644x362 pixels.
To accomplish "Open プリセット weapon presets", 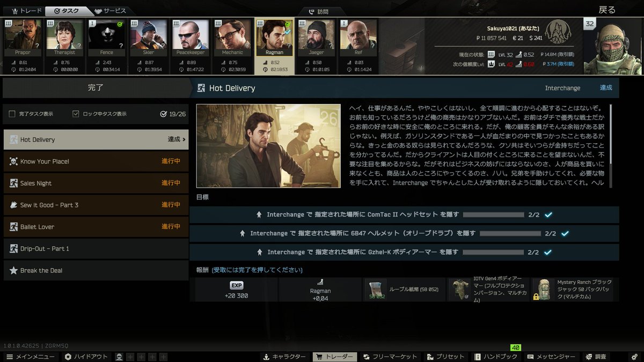I will tap(446, 357).
